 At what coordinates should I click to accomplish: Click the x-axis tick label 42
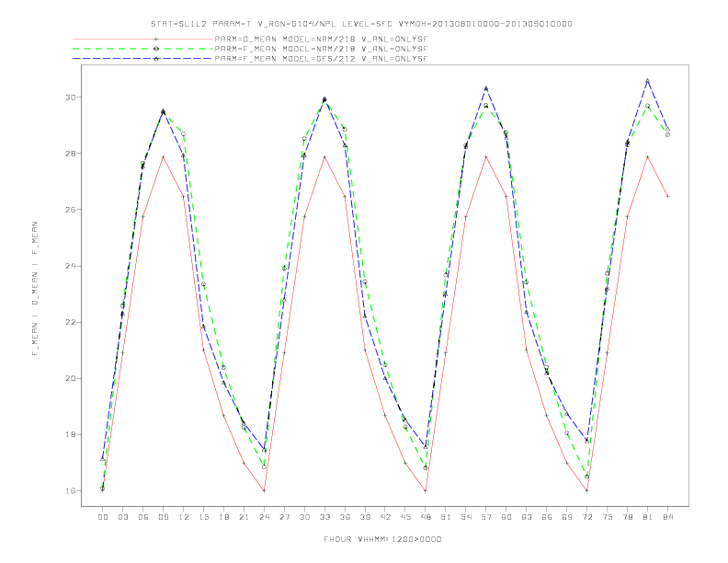385,517
